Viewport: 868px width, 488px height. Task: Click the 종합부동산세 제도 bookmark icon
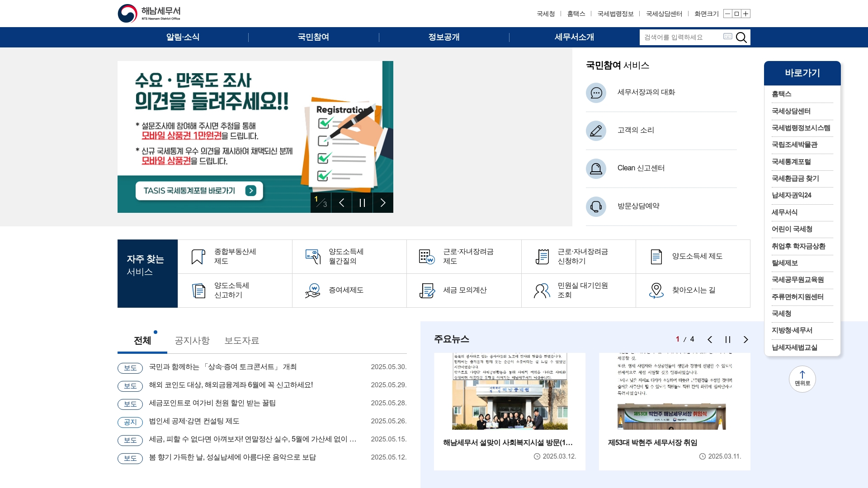[x=198, y=257]
